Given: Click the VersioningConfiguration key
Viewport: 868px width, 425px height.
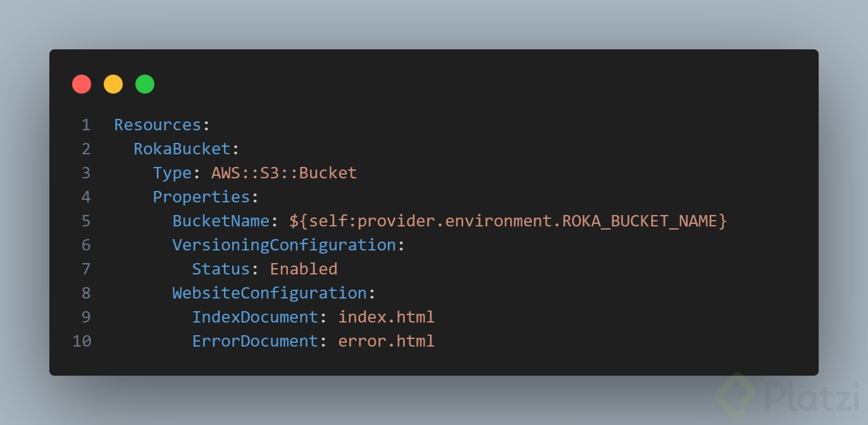Looking at the screenshot, I should pos(284,245).
